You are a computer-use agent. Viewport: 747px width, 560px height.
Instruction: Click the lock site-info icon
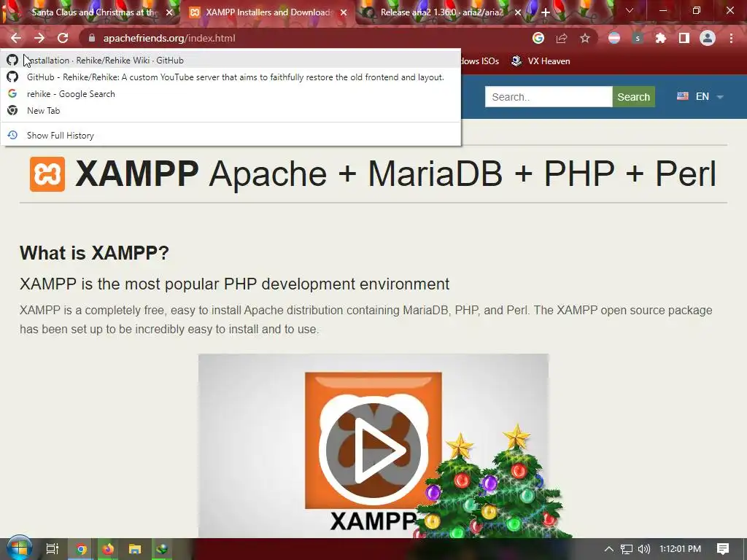92,38
